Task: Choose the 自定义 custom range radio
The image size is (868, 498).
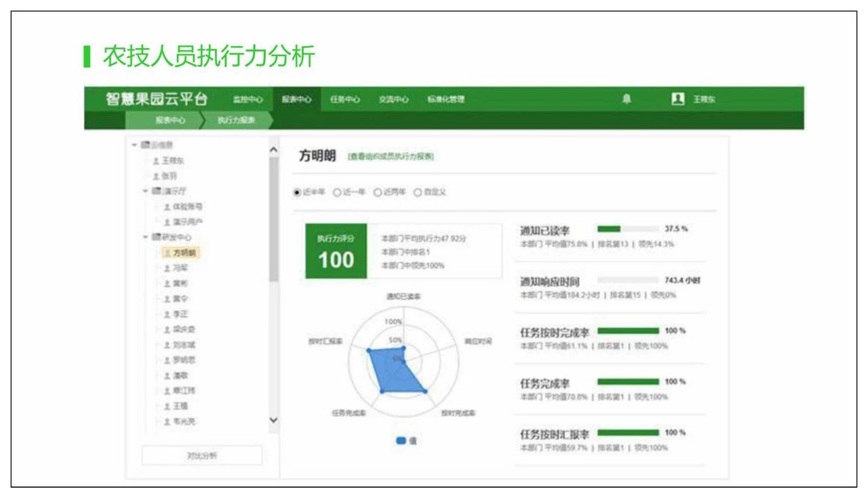Action: pyautogui.click(x=418, y=192)
